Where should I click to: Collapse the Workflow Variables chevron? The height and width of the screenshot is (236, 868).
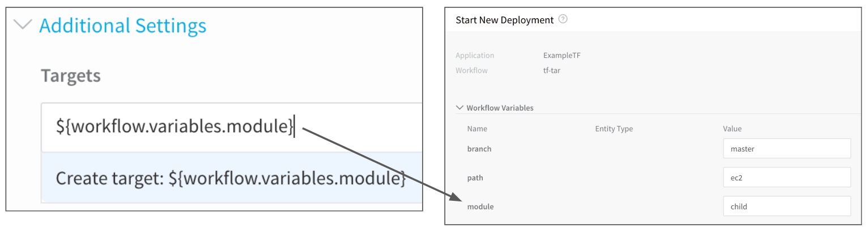(459, 108)
